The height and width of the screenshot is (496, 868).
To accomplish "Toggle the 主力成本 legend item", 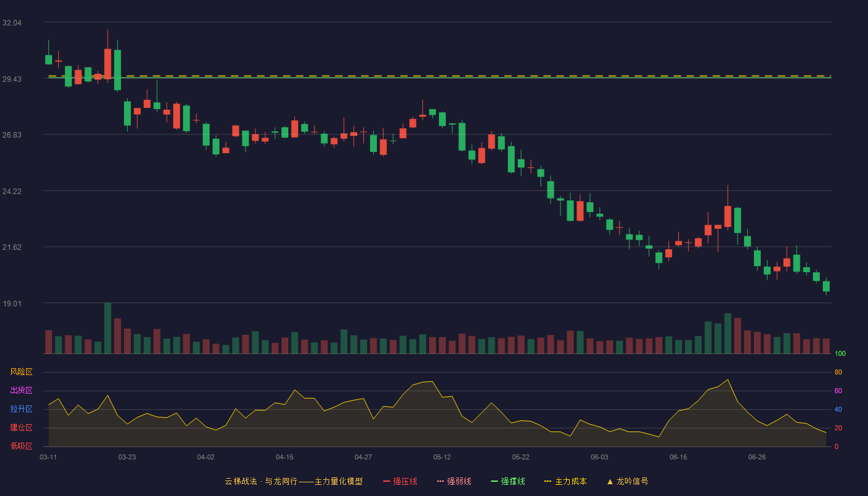I will [x=565, y=481].
